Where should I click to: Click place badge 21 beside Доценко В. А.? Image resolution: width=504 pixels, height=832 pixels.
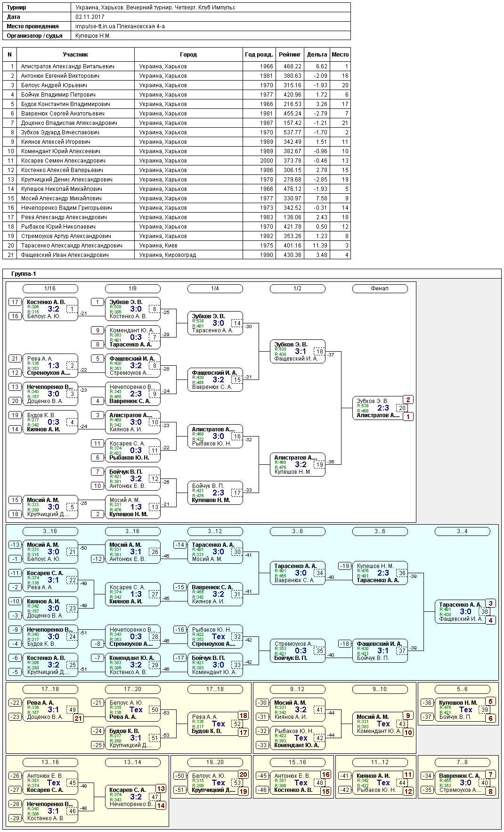(x=78, y=718)
